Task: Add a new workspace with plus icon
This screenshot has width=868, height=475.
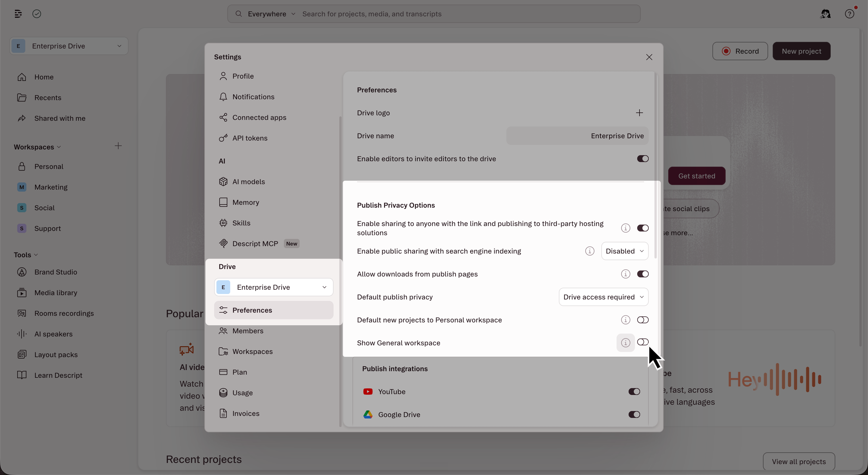Action: coord(118,146)
